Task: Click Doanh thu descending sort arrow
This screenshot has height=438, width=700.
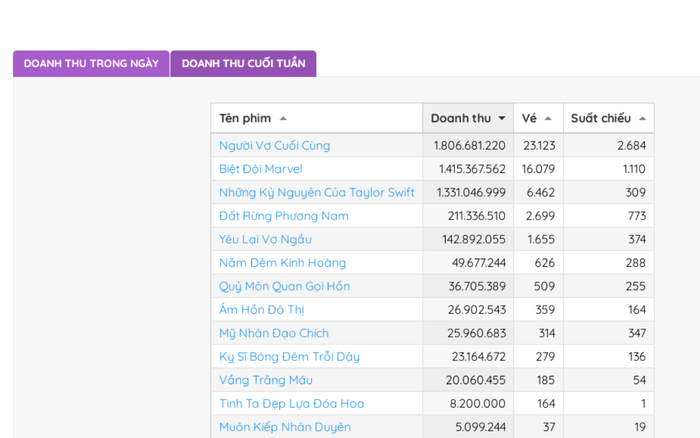Action: pyautogui.click(x=501, y=119)
